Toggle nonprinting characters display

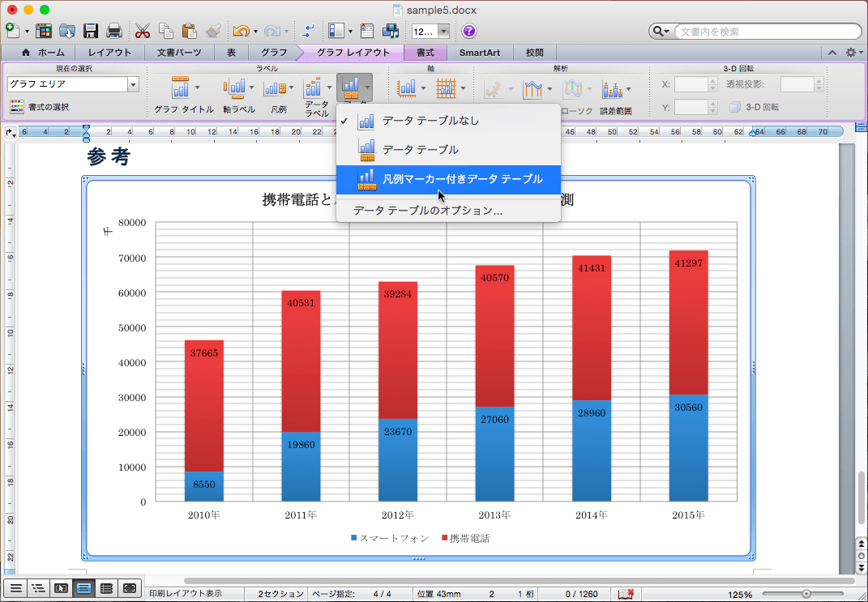pyautogui.click(x=307, y=31)
